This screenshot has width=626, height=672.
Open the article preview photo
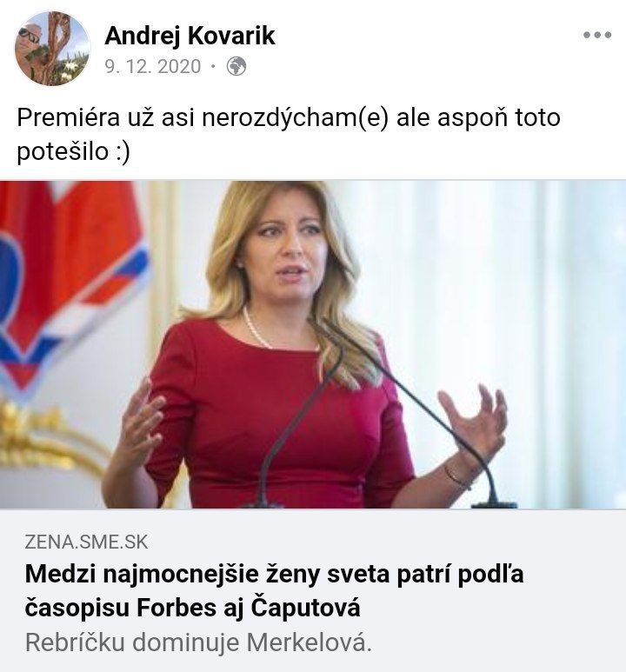point(313,344)
